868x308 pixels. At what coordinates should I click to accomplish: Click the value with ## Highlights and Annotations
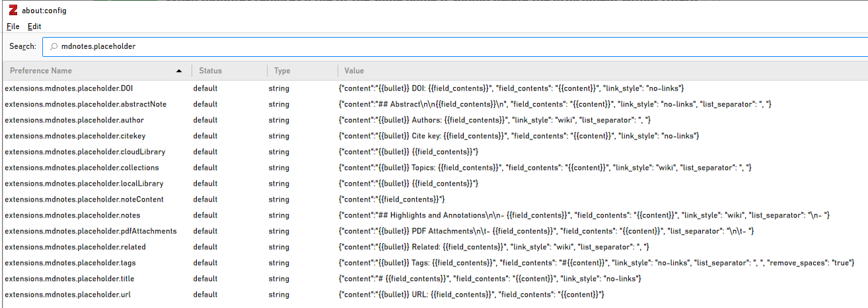point(584,215)
